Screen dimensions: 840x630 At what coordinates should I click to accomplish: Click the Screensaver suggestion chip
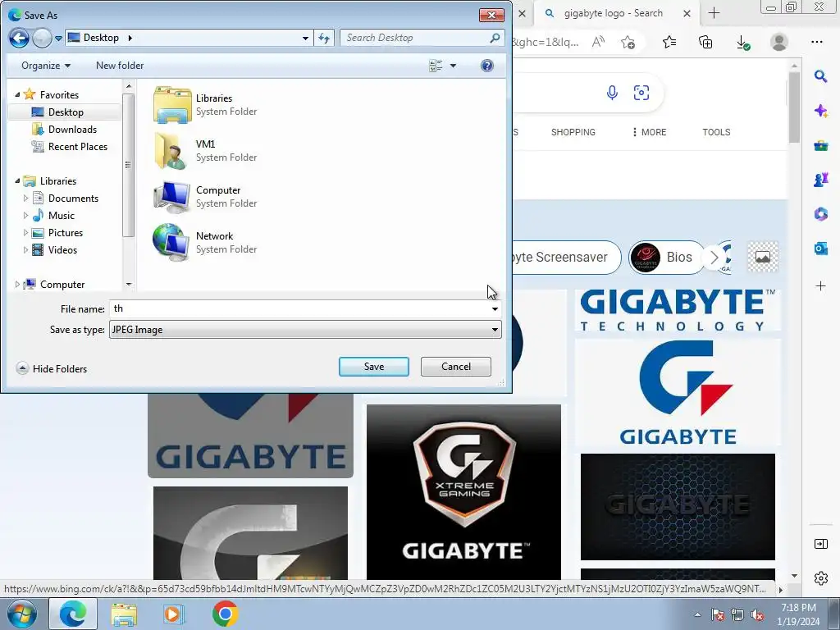[x=566, y=257]
